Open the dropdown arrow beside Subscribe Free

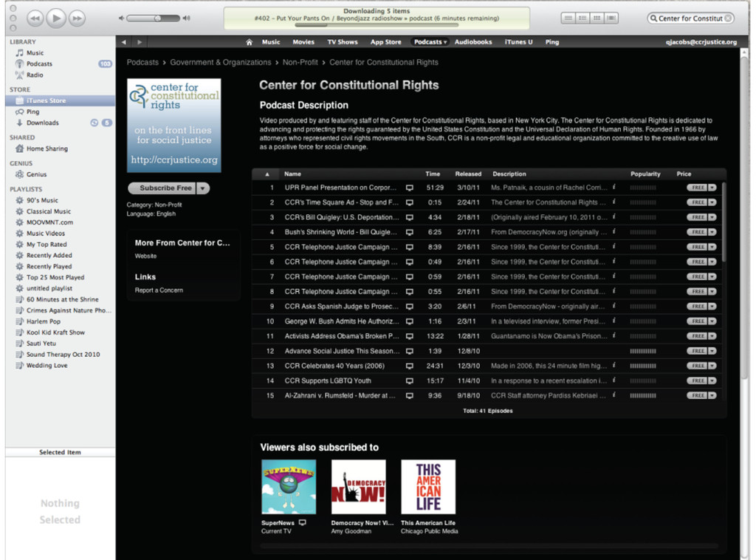203,188
